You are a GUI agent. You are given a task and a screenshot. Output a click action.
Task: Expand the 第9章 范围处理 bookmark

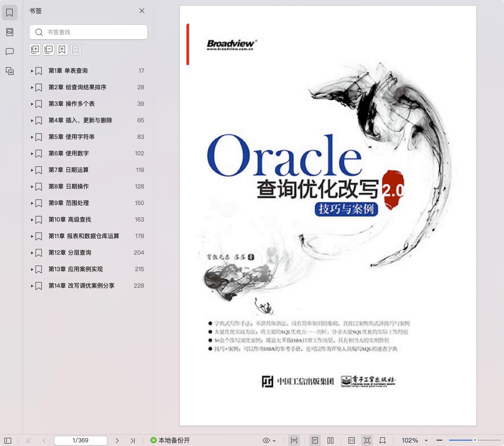point(32,203)
